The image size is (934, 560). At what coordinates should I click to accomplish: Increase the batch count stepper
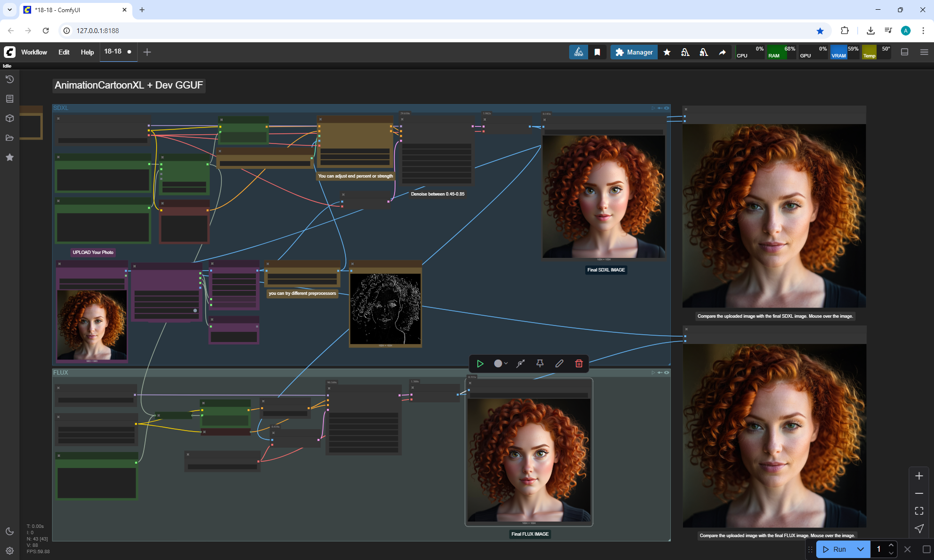(891, 545)
